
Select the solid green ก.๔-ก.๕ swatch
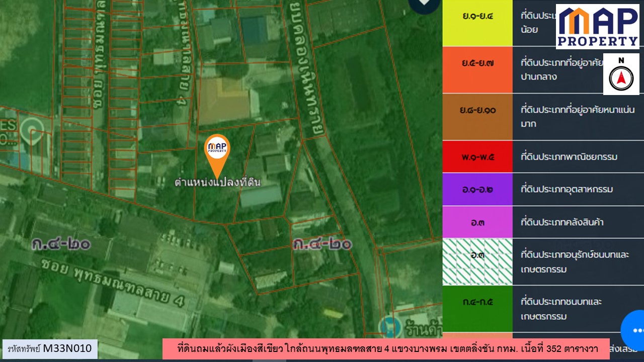click(x=477, y=309)
